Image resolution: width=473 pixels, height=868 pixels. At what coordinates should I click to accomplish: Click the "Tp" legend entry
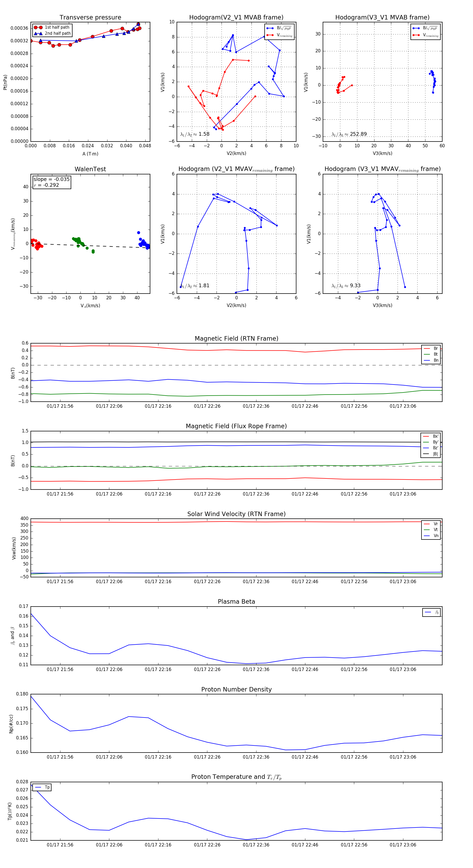click(x=42, y=788)
